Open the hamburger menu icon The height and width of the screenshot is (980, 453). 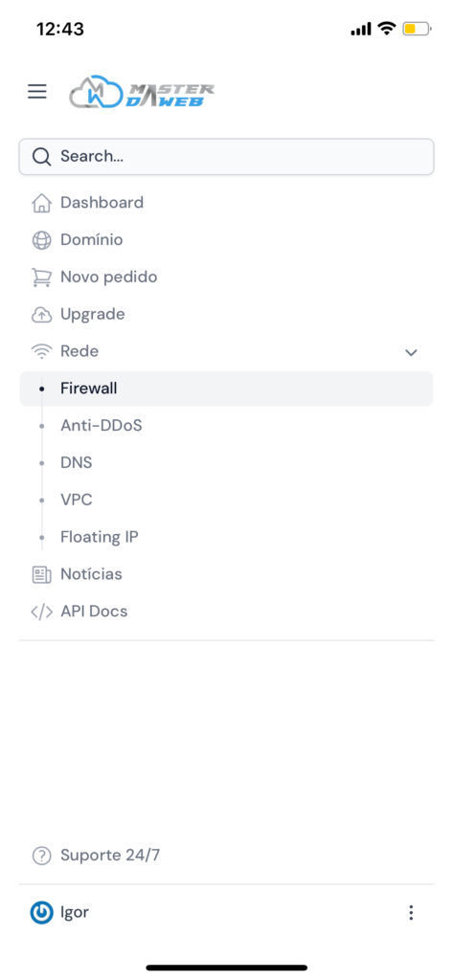click(37, 91)
